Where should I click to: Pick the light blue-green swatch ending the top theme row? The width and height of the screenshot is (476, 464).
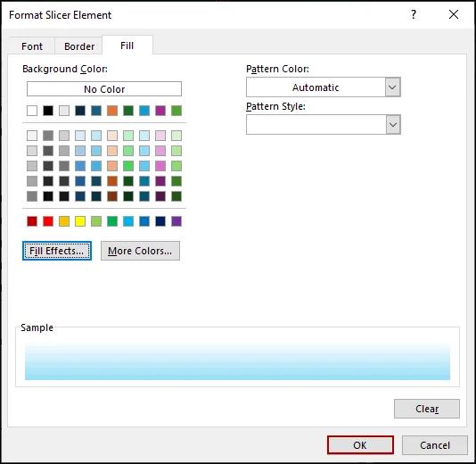click(176, 111)
